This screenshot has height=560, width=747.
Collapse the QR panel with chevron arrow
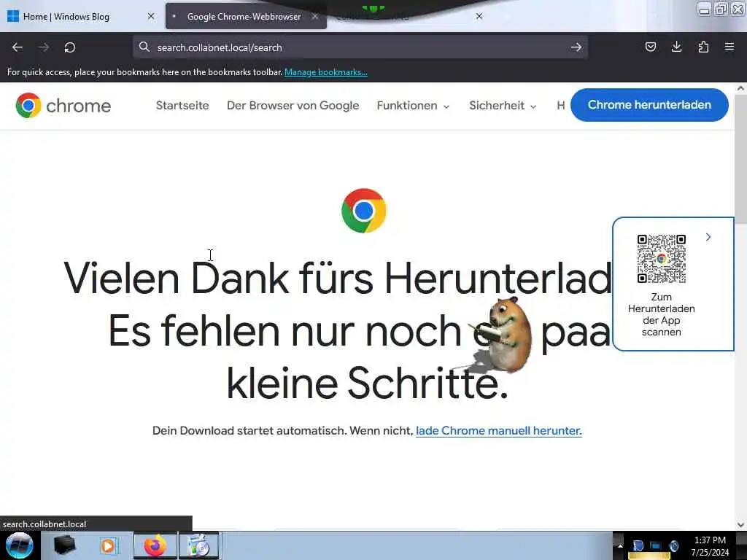(x=708, y=237)
